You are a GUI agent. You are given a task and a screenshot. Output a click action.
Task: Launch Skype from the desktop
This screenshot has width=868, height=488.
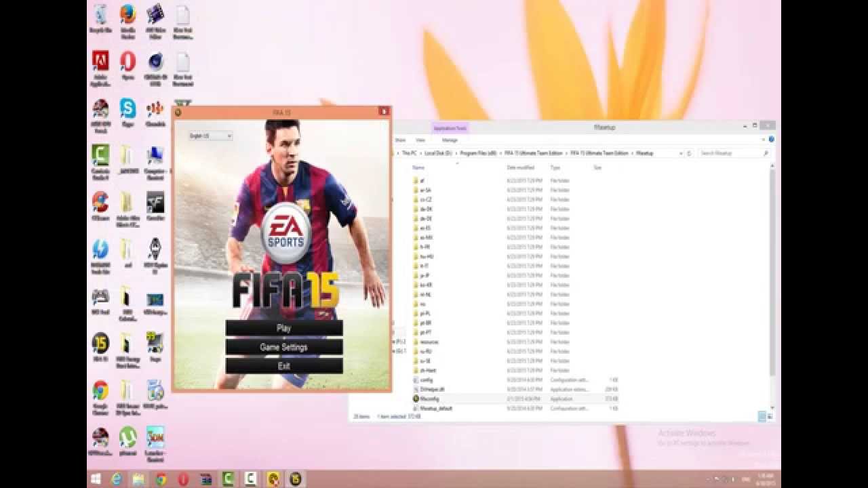(127, 113)
